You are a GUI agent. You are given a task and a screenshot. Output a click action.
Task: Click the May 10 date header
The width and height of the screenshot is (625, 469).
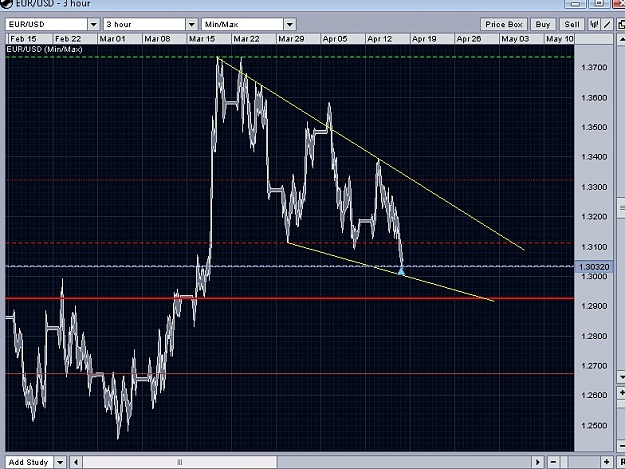pyautogui.click(x=559, y=39)
